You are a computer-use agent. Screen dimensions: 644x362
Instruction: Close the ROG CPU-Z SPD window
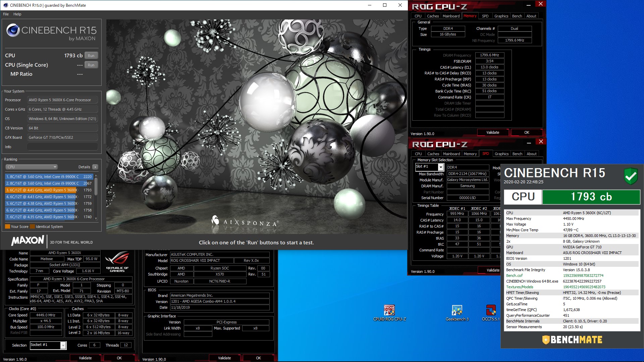pos(541,142)
